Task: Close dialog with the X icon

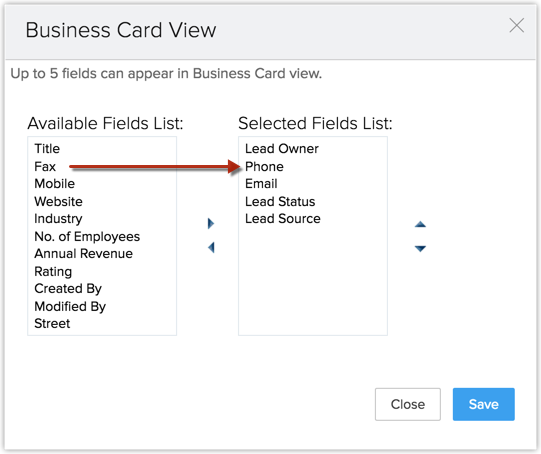Action: coord(517,26)
